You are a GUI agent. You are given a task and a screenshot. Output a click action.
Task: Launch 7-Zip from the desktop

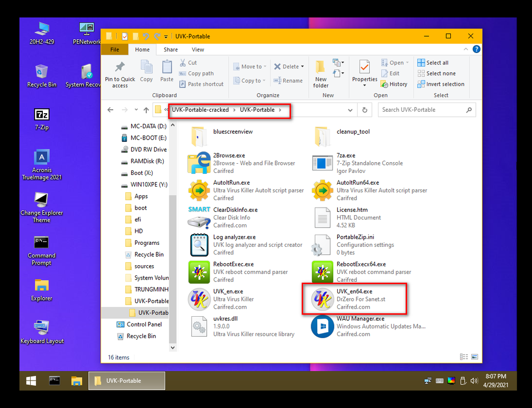point(42,119)
